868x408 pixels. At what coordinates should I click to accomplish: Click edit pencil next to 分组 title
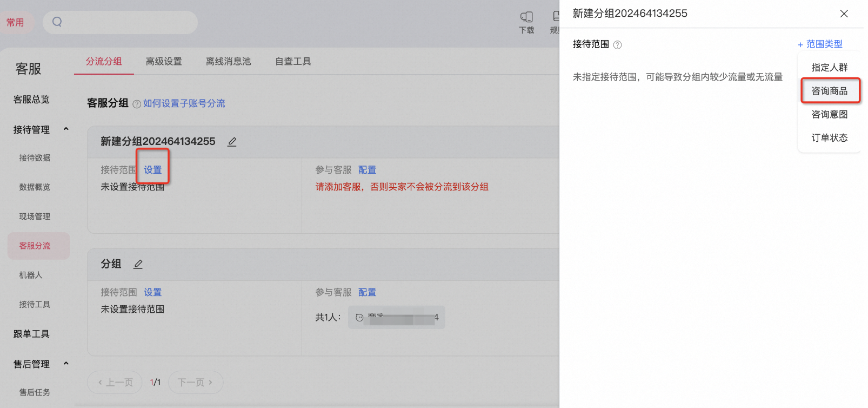tap(138, 264)
